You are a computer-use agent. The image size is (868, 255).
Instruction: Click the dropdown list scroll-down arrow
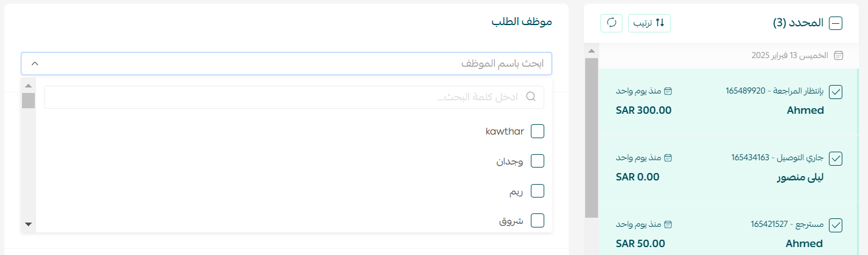pyautogui.click(x=28, y=224)
